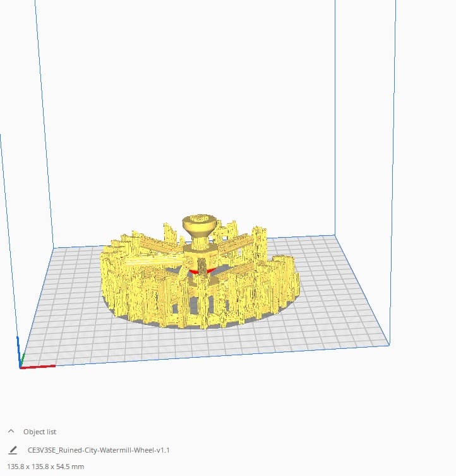Click the axis origin indicator at the build plate corner
Image resolution: width=456 pixels, height=476 pixels.
coord(21,367)
